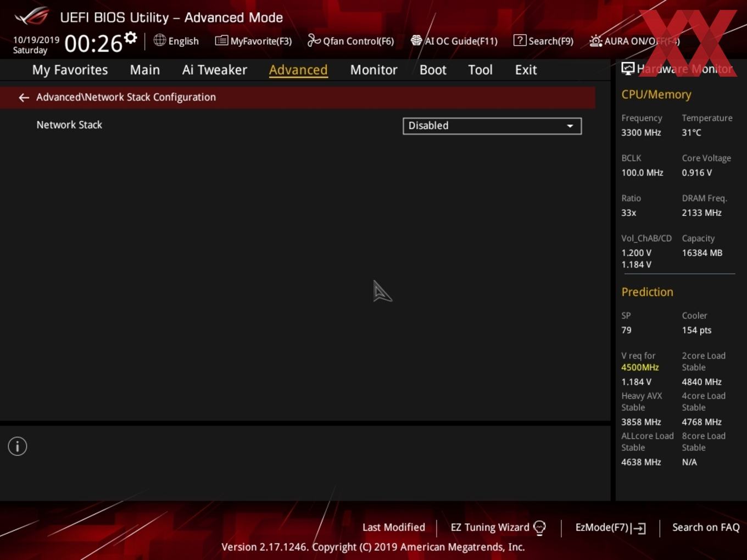The image size is (747, 560).
Task: Click the 1.200 V Vol_ChAB/CD value
Action: [x=636, y=253]
